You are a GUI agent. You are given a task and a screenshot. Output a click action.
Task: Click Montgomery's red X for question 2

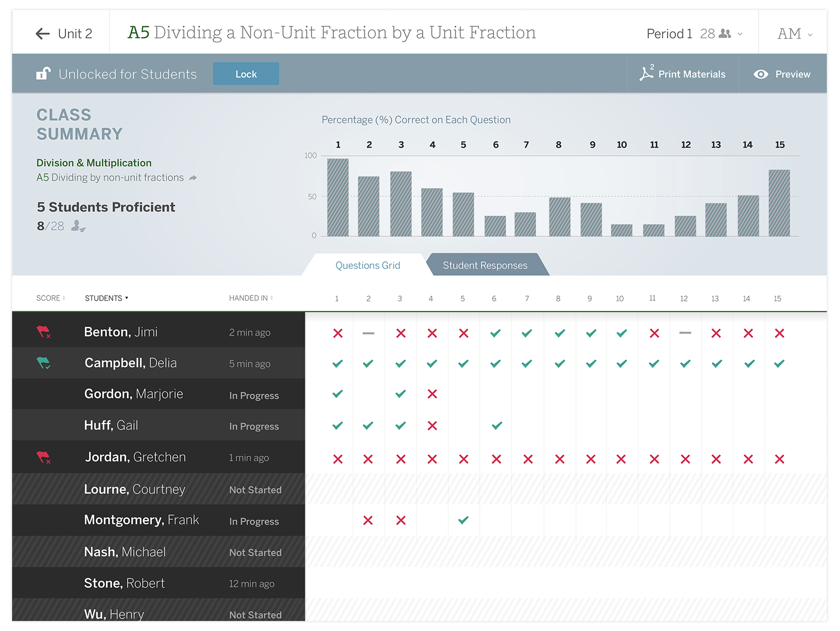coord(368,520)
